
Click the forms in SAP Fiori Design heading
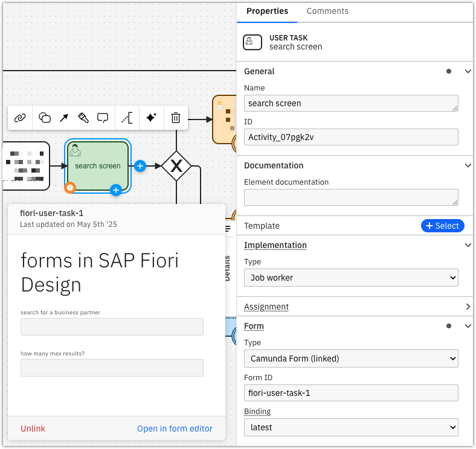pyautogui.click(x=100, y=272)
